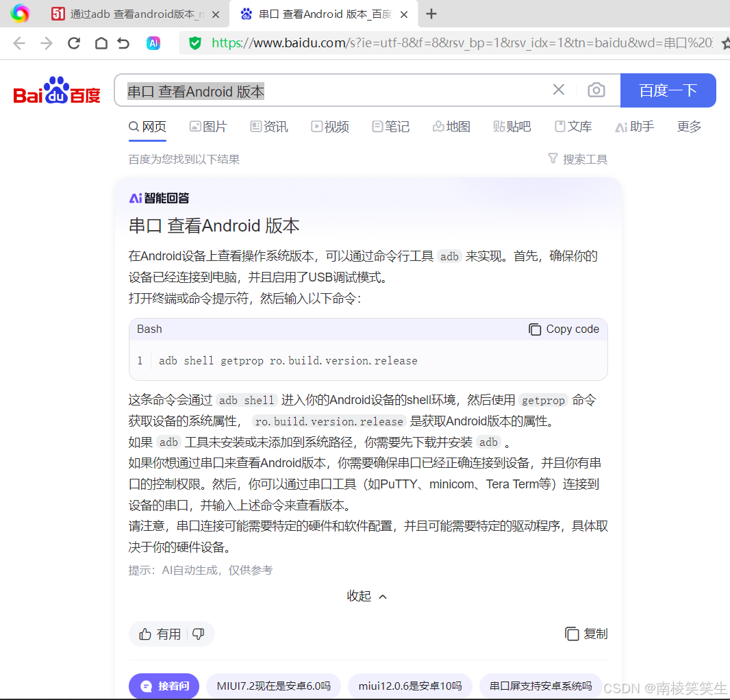Click the Bash code block label

(x=149, y=329)
